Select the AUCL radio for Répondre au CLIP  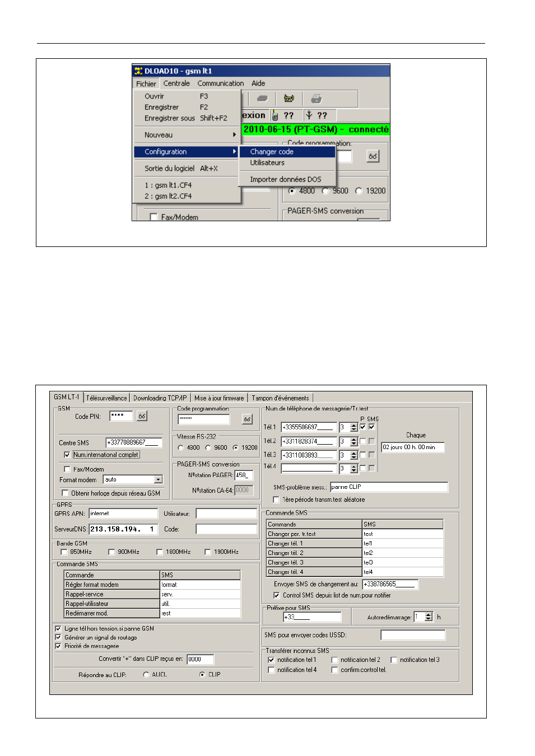pyautogui.click(x=146, y=674)
